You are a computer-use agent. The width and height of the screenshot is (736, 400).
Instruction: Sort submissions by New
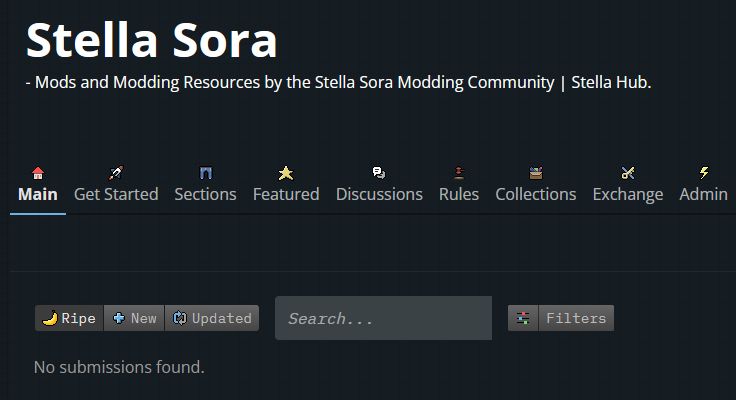tap(134, 318)
